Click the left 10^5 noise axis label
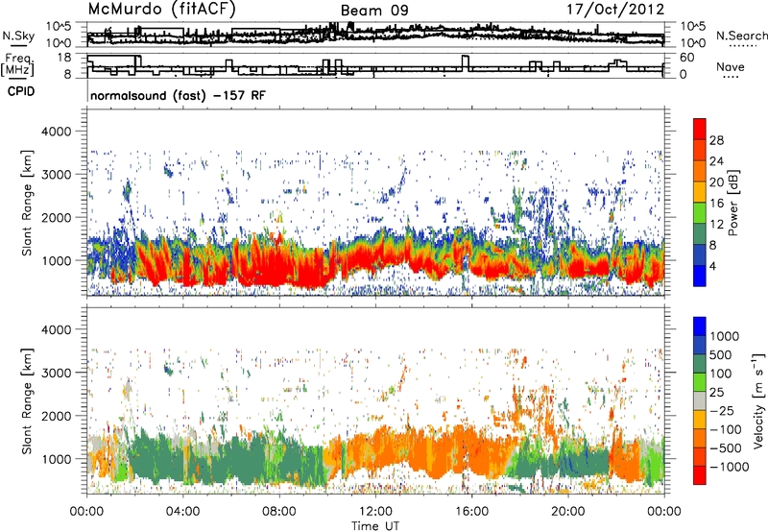Image resolution: width=768 pixels, height=532 pixels. click(59, 26)
